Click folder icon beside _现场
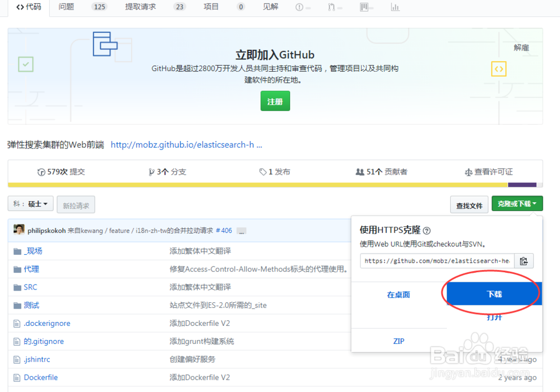The height and width of the screenshot is (392, 560). pyautogui.click(x=17, y=251)
